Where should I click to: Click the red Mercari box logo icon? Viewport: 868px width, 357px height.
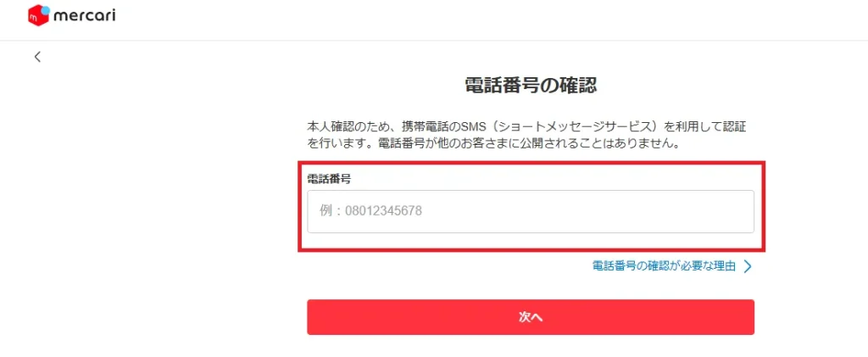click(38, 16)
